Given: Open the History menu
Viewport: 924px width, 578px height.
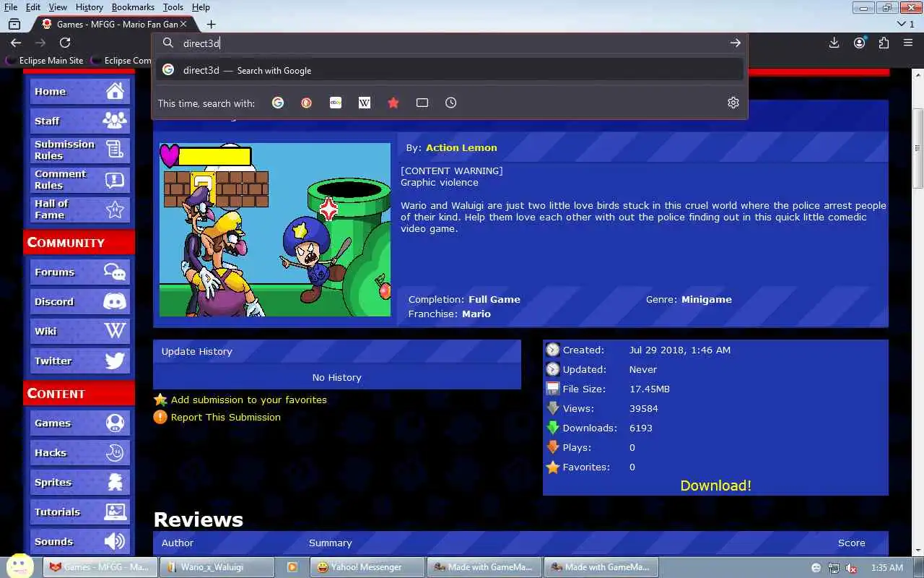Looking at the screenshot, I should click(90, 7).
